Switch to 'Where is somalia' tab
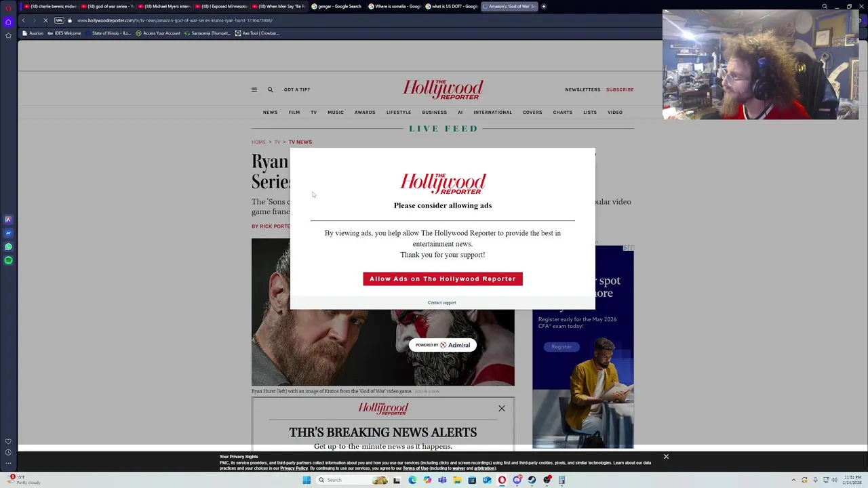 (x=394, y=6)
